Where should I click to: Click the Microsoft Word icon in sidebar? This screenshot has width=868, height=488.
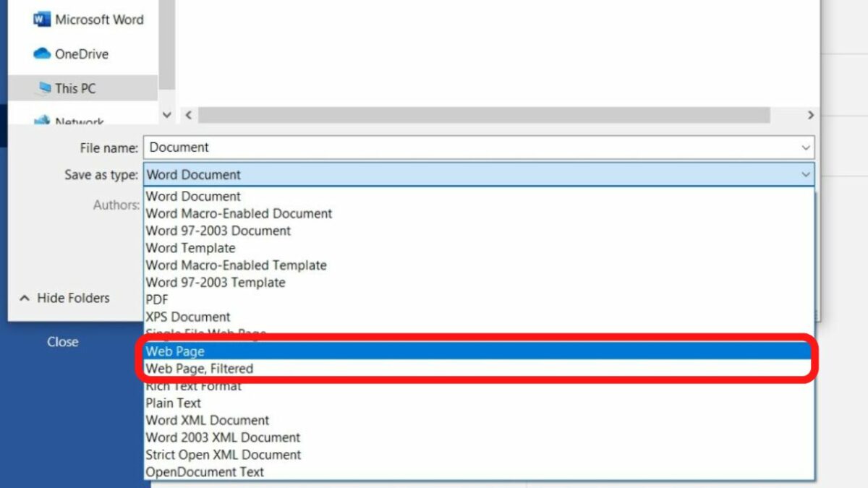point(42,20)
